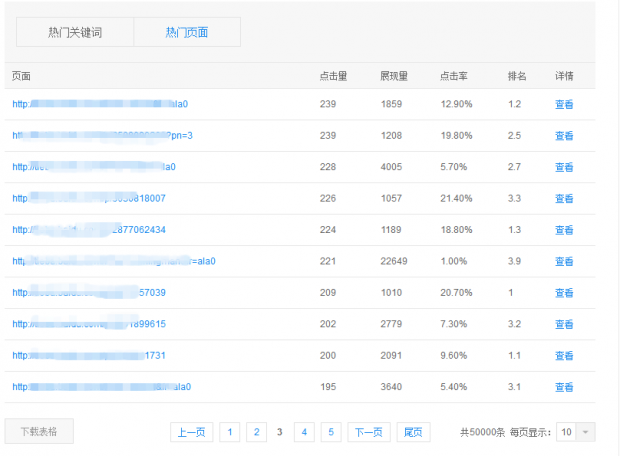Click 查看 for row with 22649 impressions

pyautogui.click(x=564, y=261)
